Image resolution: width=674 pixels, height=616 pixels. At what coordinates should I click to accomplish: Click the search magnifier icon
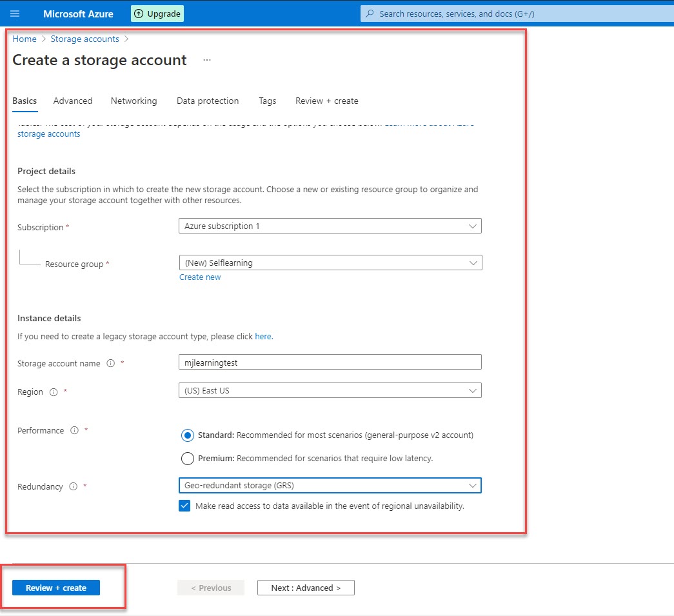tap(370, 14)
